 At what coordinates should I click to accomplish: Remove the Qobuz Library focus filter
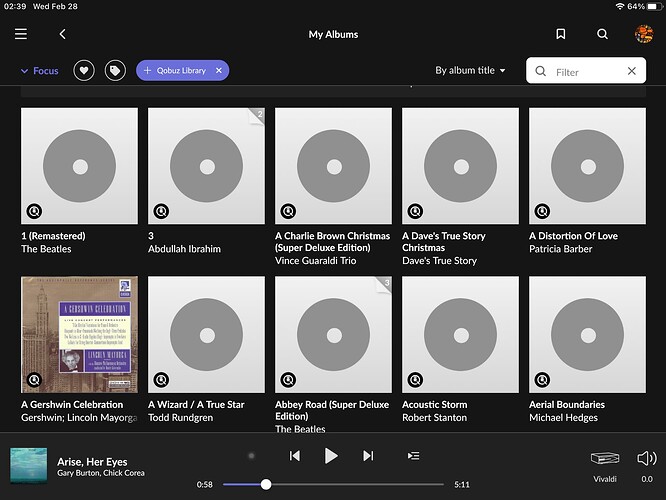click(219, 71)
